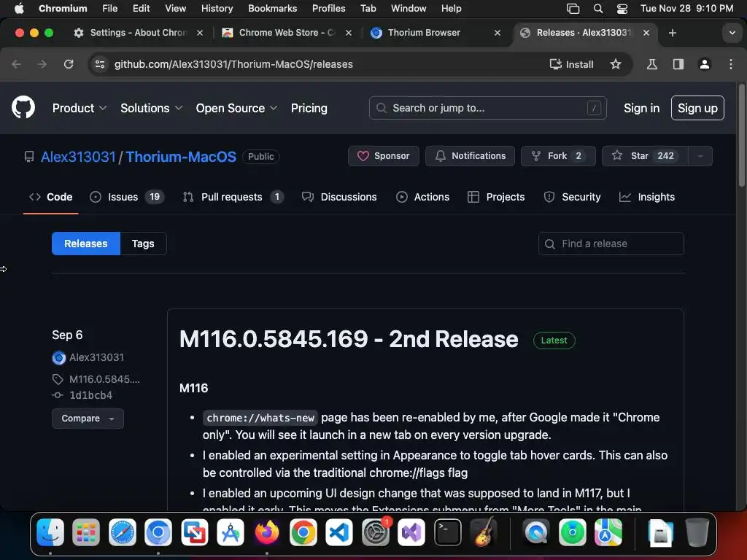747x560 pixels.
Task: Launch Google Chrome from the dock
Action: point(303,532)
